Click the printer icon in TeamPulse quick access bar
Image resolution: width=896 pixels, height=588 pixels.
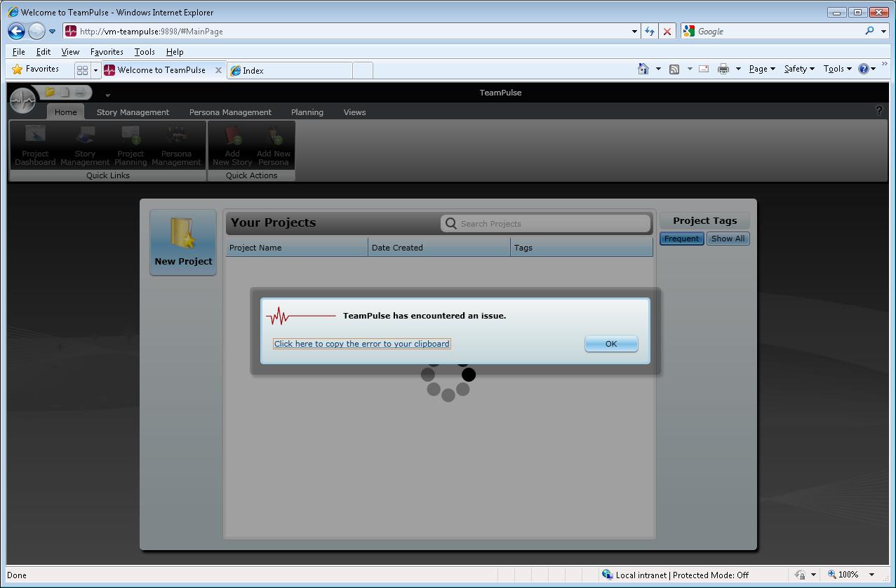pos(80,92)
